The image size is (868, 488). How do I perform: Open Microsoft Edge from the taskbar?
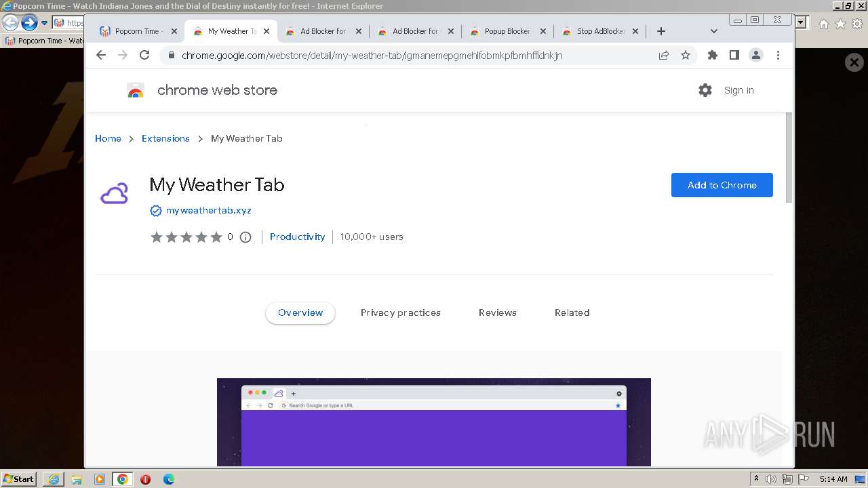168,479
